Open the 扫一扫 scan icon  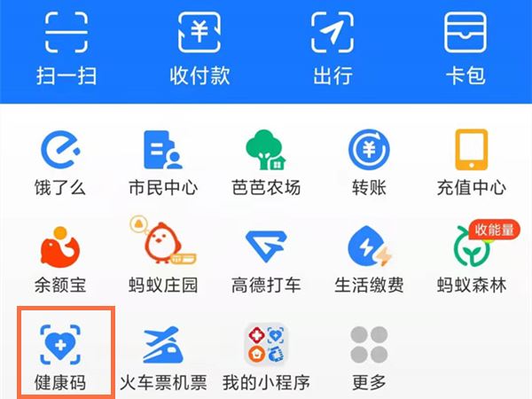66,32
